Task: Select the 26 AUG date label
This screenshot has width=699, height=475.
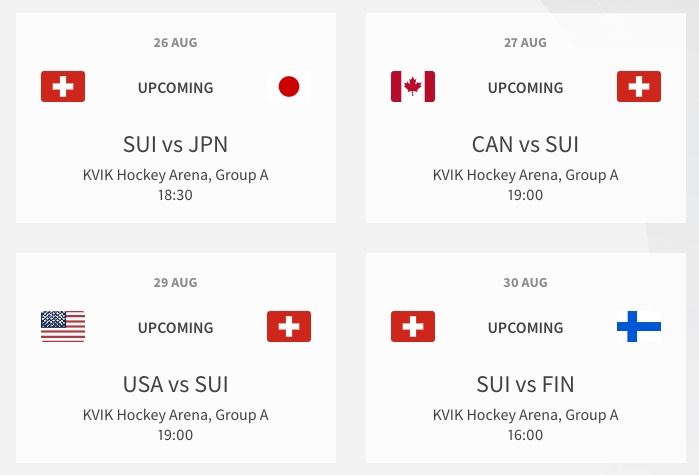Action: click(x=176, y=43)
